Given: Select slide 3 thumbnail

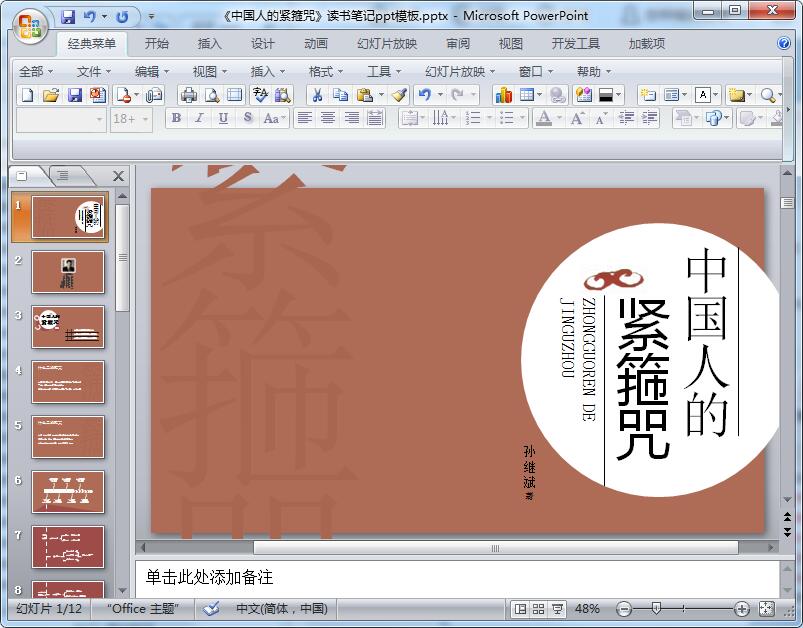Looking at the screenshot, I should point(68,327).
